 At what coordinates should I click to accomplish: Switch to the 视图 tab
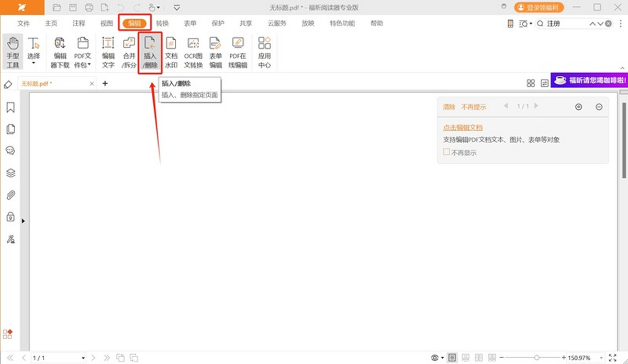point(107,24)
